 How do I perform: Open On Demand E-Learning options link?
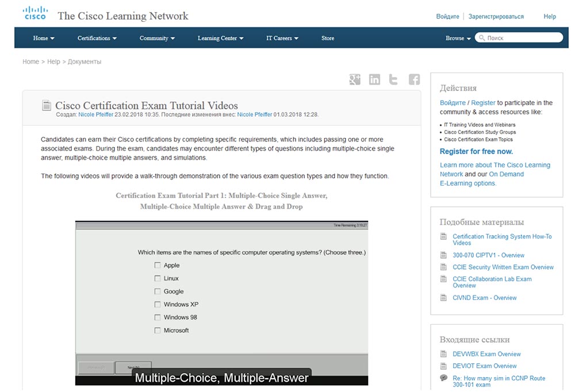(x=482, y=179)
